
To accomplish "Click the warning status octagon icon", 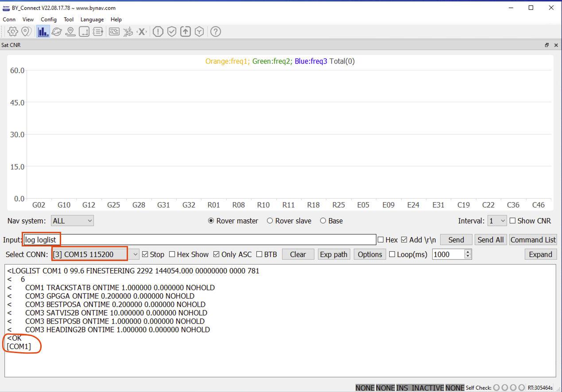I will tap(158, 31).
